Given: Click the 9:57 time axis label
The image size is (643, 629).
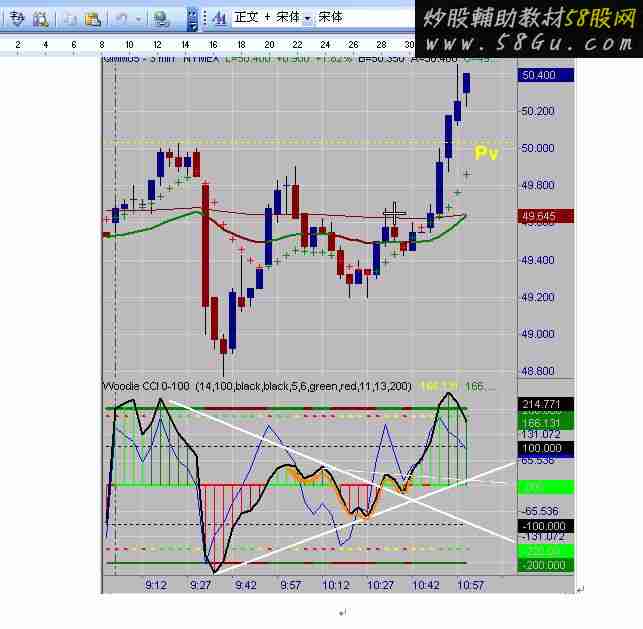Looking at the screenshot, I should tap(290, 585).
